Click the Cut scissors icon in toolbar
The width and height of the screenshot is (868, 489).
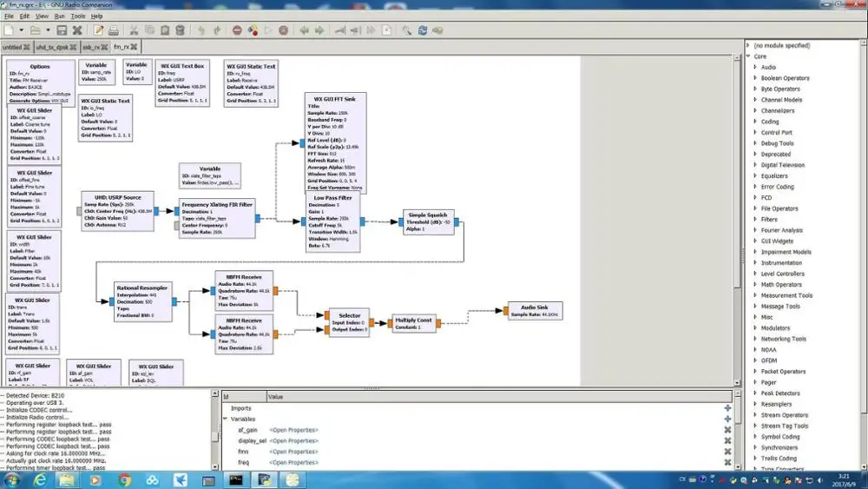(x=134, y=30)
